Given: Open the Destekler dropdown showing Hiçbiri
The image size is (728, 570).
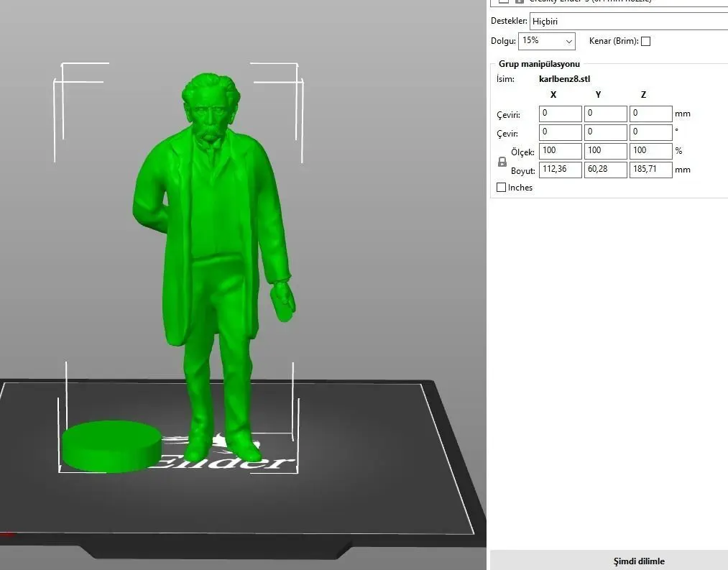Looking at the screenshot, I should coord(629,22).
